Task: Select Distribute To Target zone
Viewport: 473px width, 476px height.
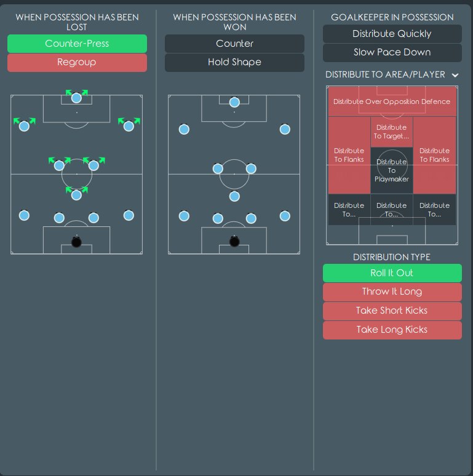Action: 392,132
